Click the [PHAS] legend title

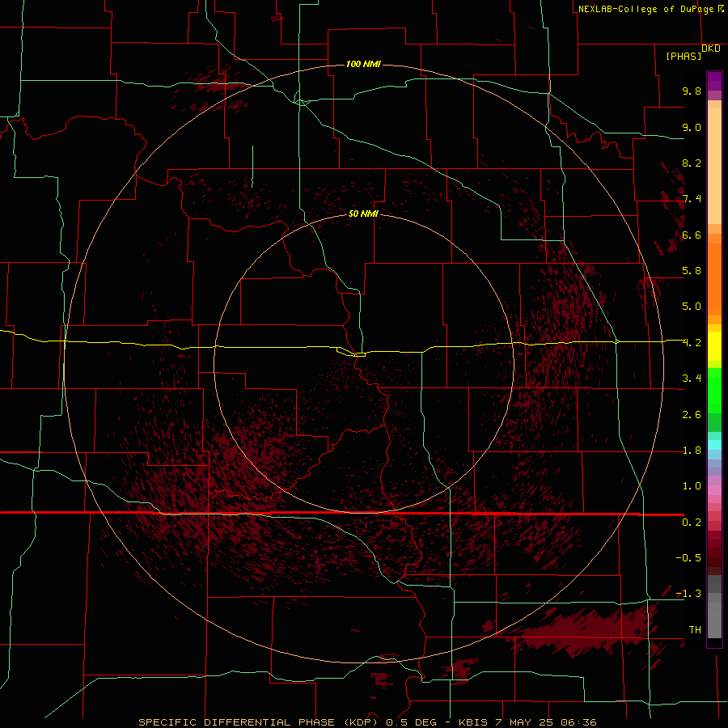[684, 56]
